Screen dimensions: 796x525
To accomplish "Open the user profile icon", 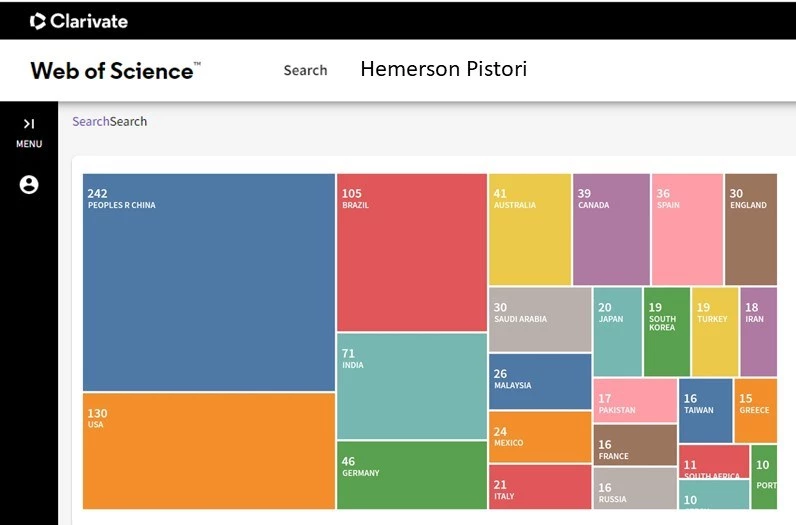I will coord(29,184).
